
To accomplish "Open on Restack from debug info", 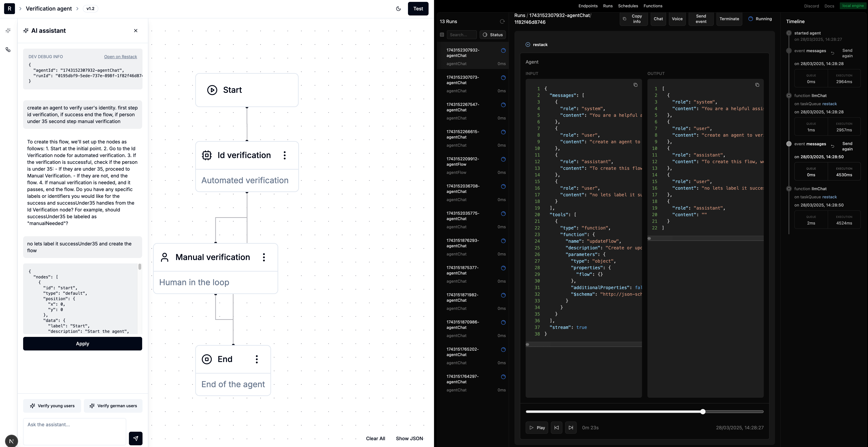I will [120, 57].
